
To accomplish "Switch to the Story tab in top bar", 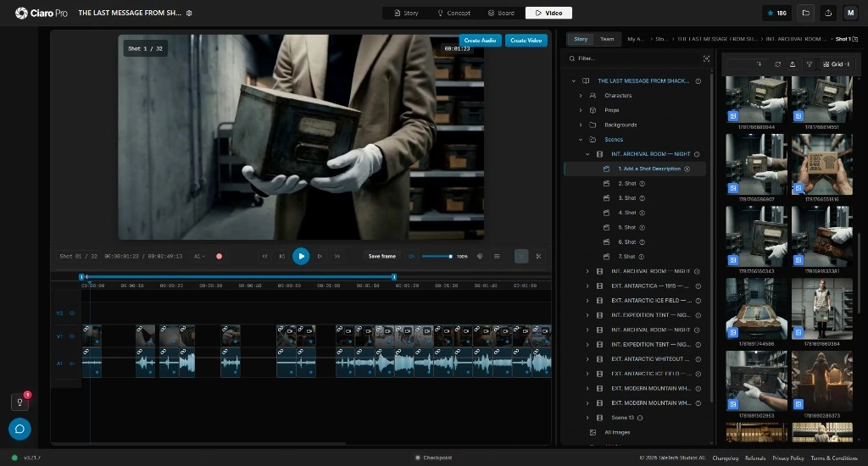I will pyautogui.click(x=406, y=13).
